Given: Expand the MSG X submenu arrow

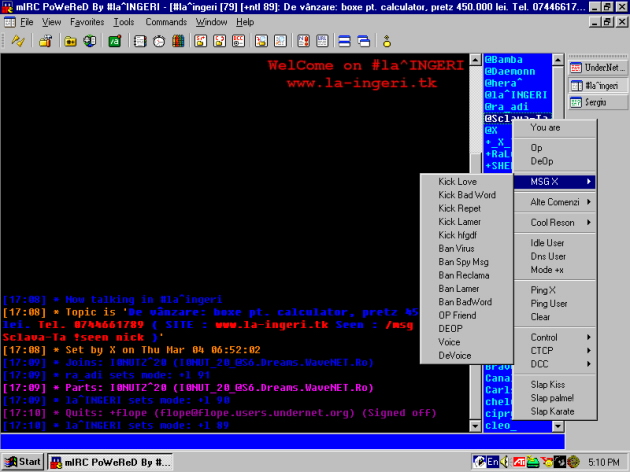Looking at the screenshot, I should tap(589, 182).
